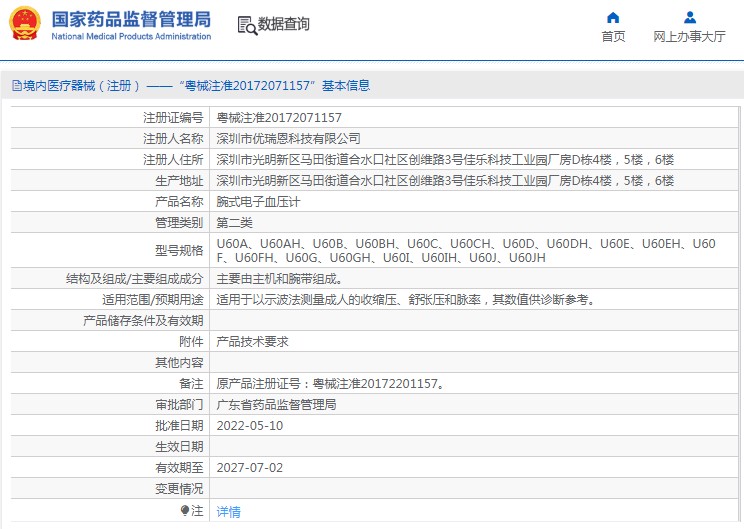Select 注册人住所 address value
744x529 pixels.
tap(445, 159)
